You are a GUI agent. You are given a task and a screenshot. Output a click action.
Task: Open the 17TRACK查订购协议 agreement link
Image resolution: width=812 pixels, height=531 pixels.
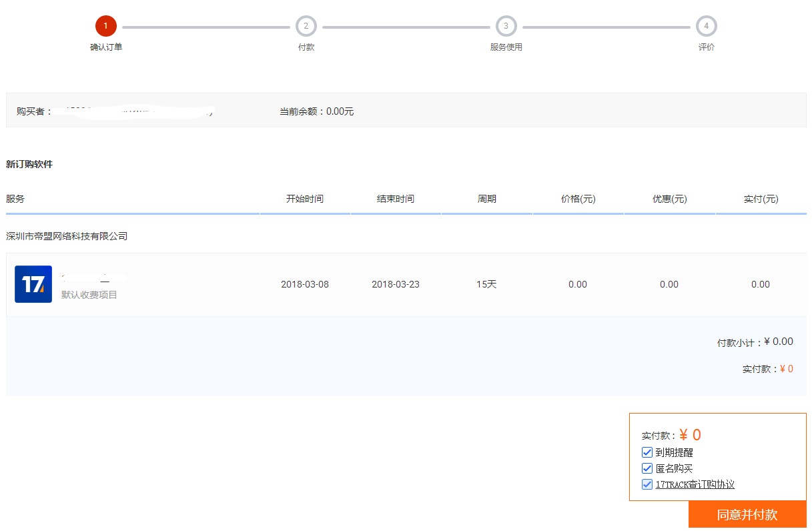[695, 484]
